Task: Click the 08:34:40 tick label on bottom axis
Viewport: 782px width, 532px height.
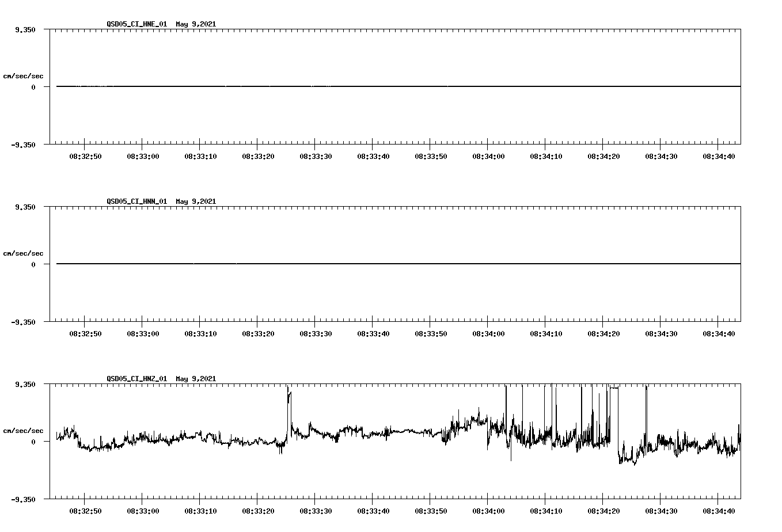Action: 720,510
